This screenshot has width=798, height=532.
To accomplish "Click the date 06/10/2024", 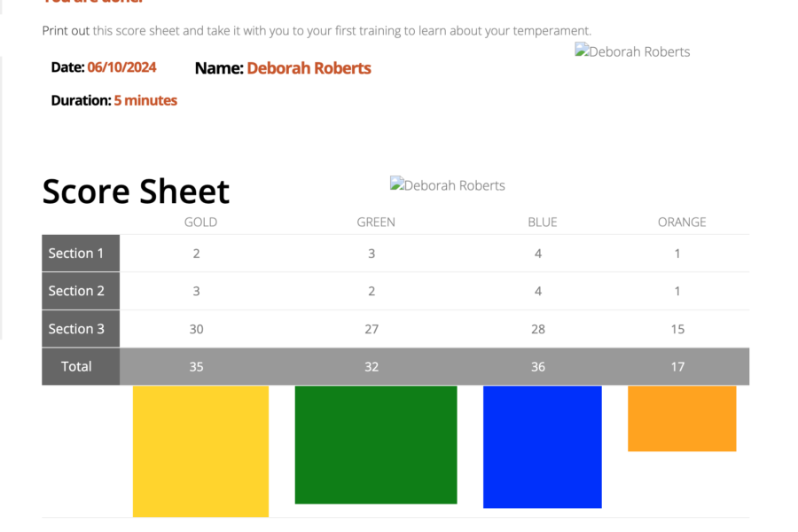I will click(x=121, y=67).
